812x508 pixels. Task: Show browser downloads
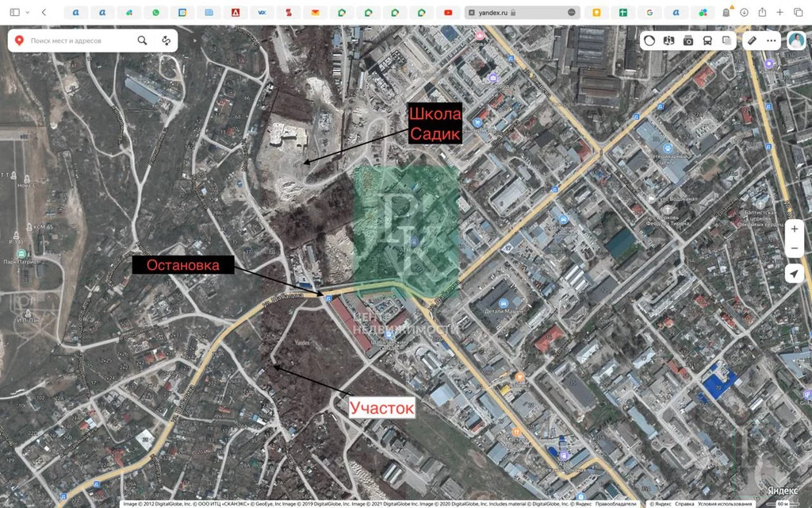[x=744, y=12]
